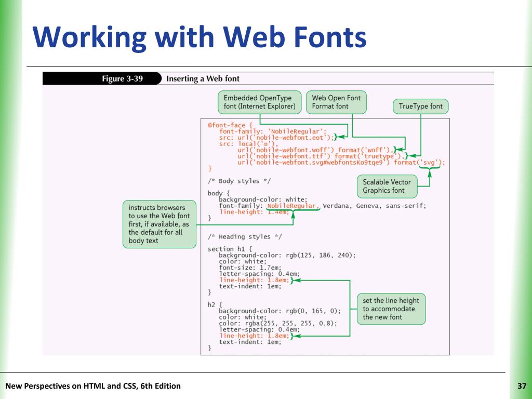
Task: Select the nobile-webfont.woff url line
Action: (x=315, y=150)
